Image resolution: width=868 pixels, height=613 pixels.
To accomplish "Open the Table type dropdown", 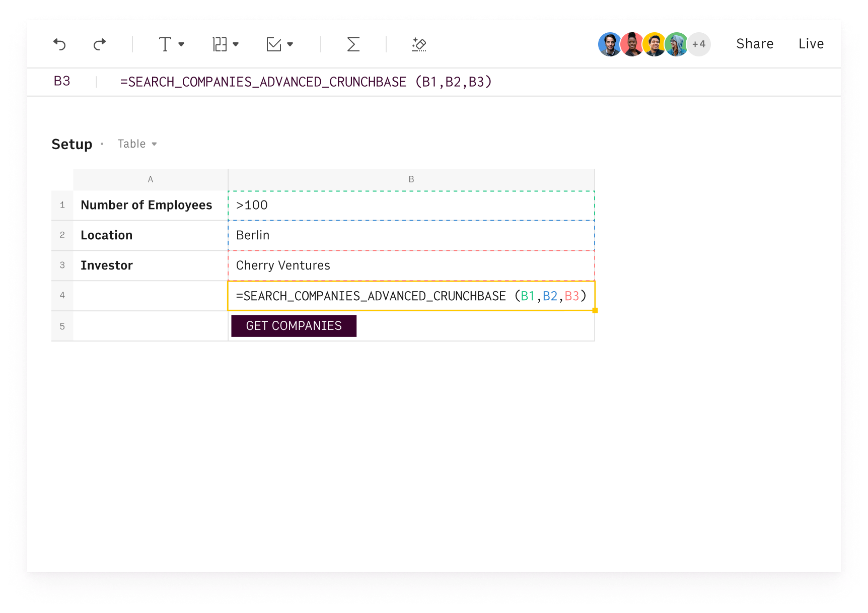I will 137,144.
